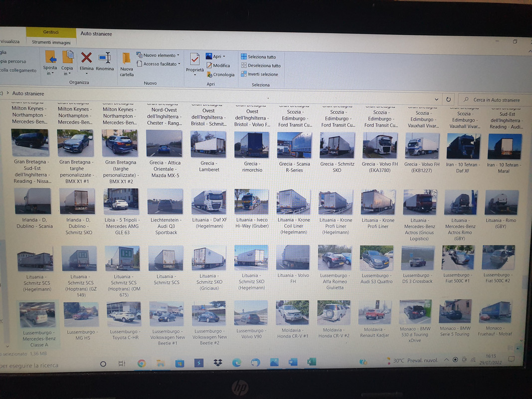Click Nuovo elemento button

tap(158, 55)
